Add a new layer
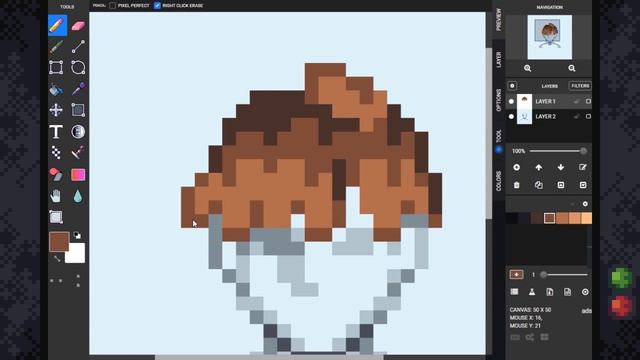Viewport: 640px width, 360px height. [x=516, y=167]
